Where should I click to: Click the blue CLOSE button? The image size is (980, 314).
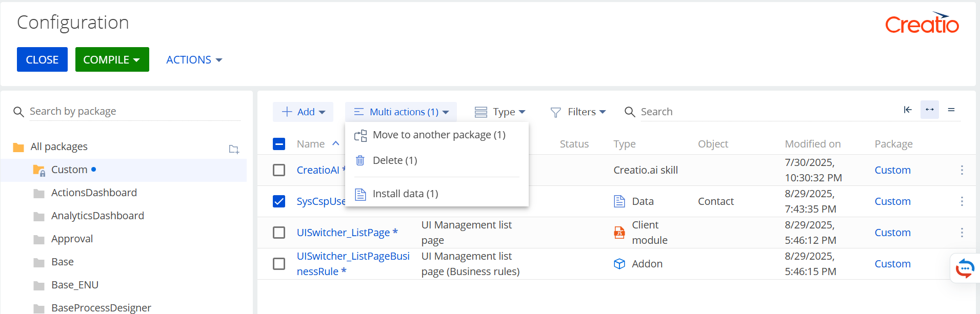[42, 59]
